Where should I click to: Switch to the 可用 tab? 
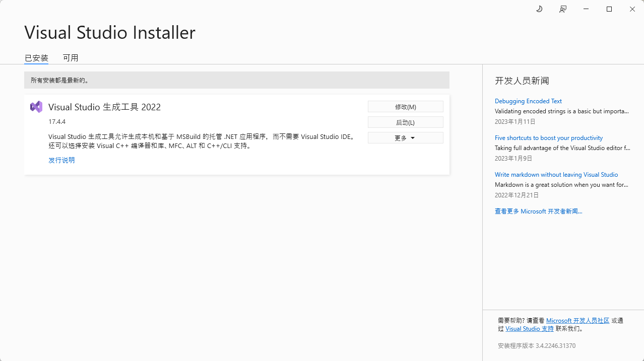pyautogui.click(x=71, y=58)
